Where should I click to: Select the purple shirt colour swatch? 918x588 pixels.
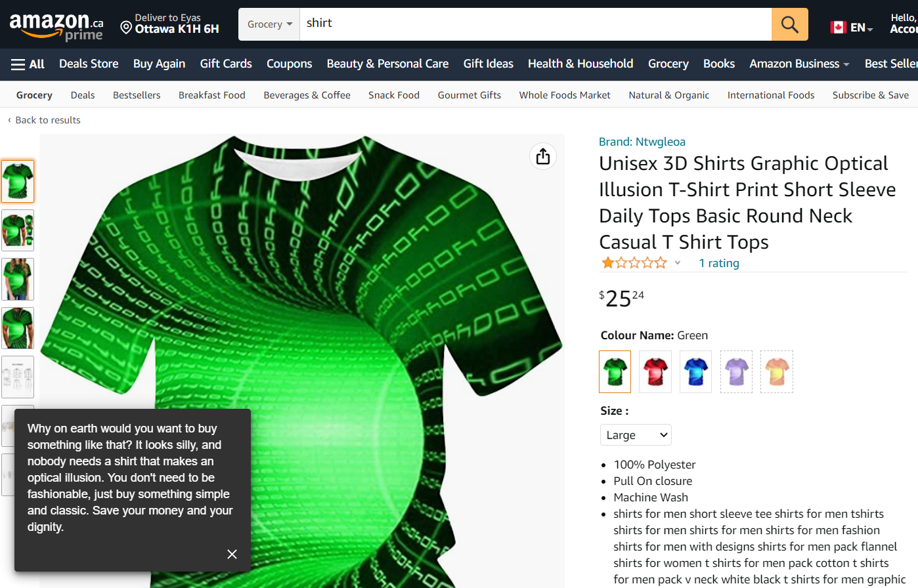click(x=736, y=371)
